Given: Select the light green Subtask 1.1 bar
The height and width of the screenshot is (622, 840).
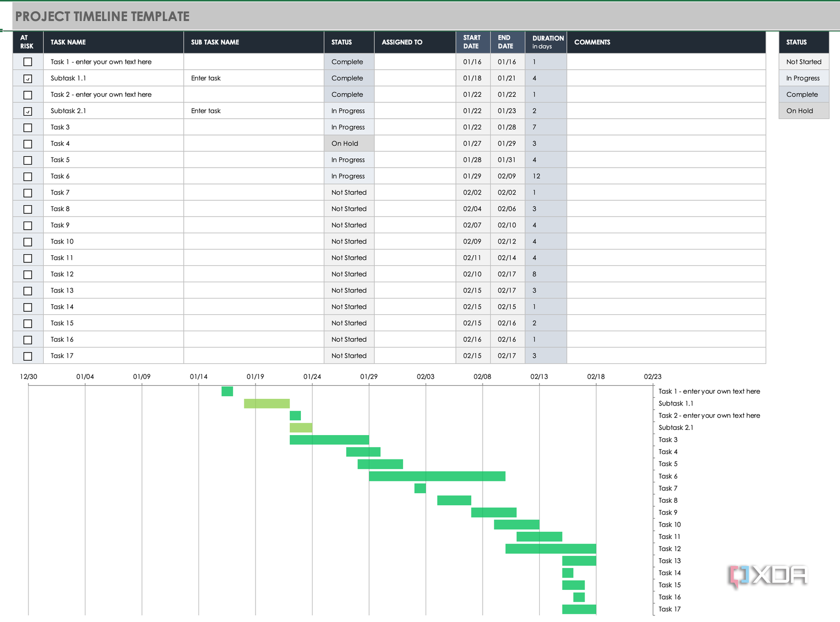Looking at the screenshot, I should [266, 403].
